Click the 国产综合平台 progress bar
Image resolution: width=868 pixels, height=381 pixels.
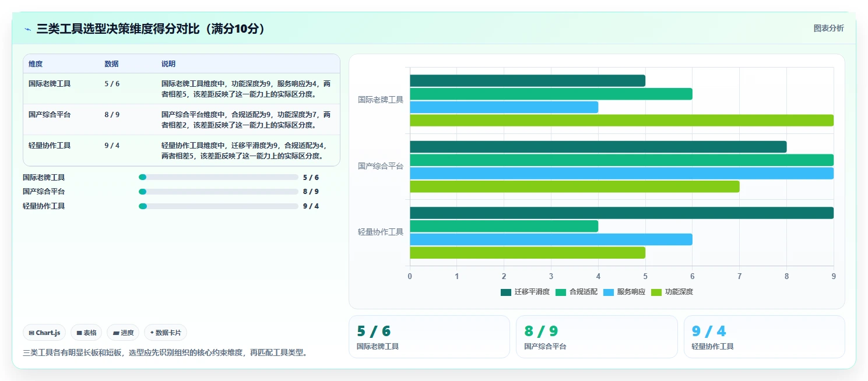tap(219, 192)
